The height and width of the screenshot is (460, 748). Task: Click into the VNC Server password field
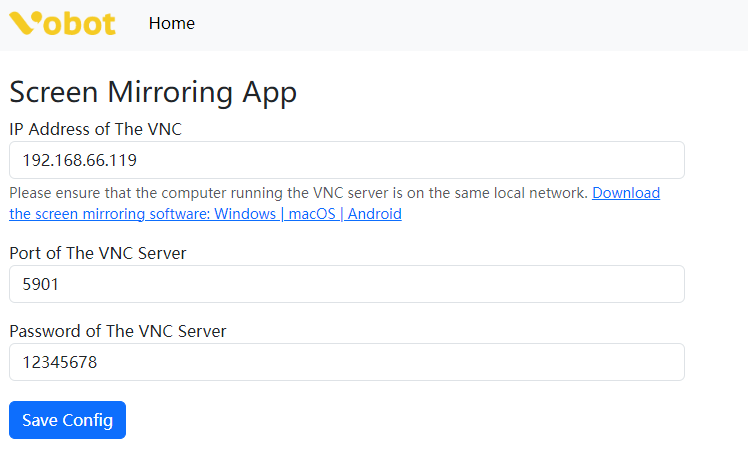tap(346, 362)
